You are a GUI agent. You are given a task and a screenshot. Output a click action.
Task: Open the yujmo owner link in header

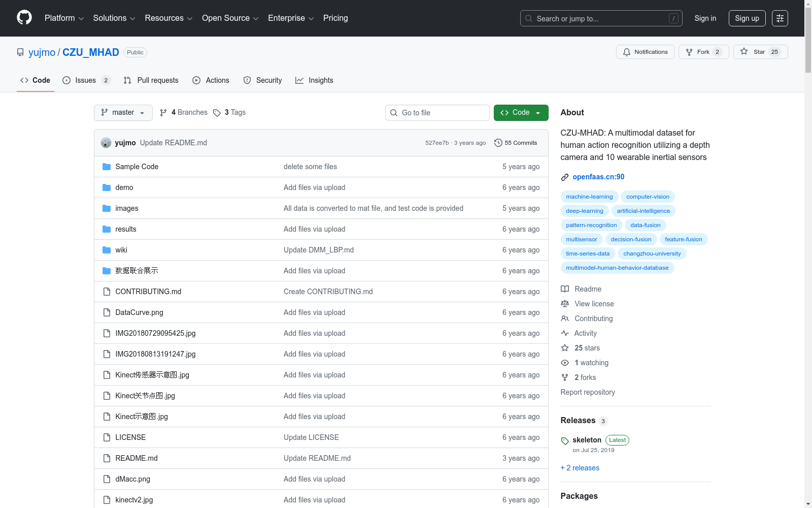(42, 52)
